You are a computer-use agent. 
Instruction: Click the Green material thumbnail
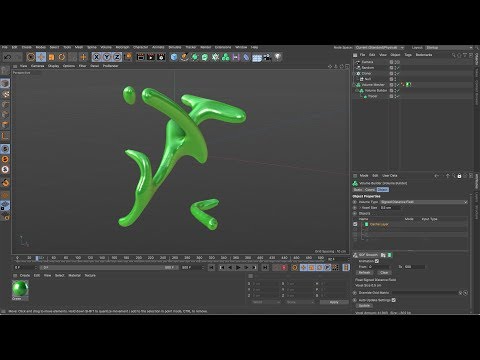(x=20, y=288)
